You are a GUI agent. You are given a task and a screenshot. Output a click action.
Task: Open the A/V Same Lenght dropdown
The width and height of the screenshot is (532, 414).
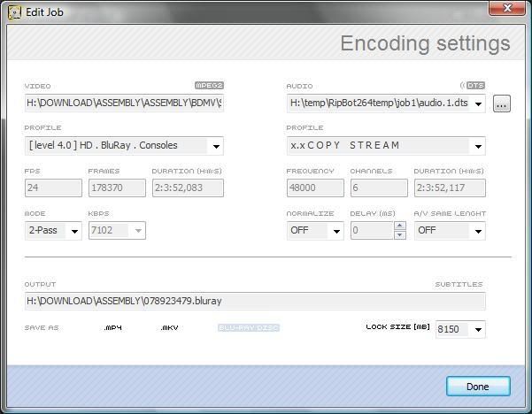tap(478, 232)
